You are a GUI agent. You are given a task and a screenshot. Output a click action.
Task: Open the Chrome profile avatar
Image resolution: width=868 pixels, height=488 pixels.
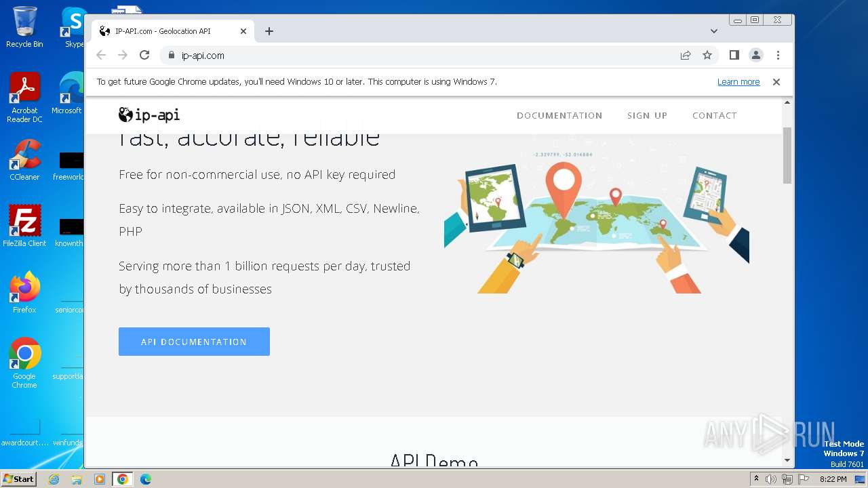[755, 55]
